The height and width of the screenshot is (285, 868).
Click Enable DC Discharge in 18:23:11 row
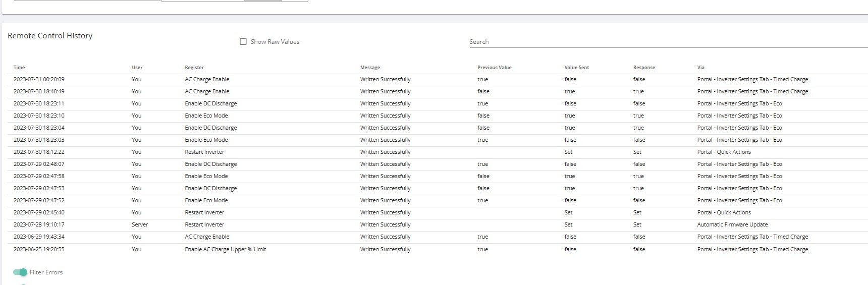(210, 104)
